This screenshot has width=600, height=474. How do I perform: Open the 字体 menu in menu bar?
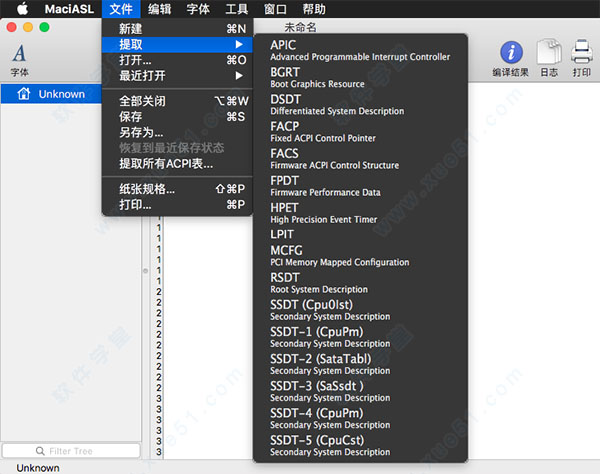point(198,9)
